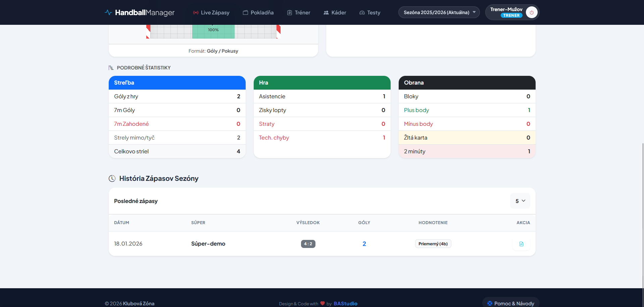Click the Pomoc & Návody button
This screenshot has height=307, width=644.
(510, 303)
